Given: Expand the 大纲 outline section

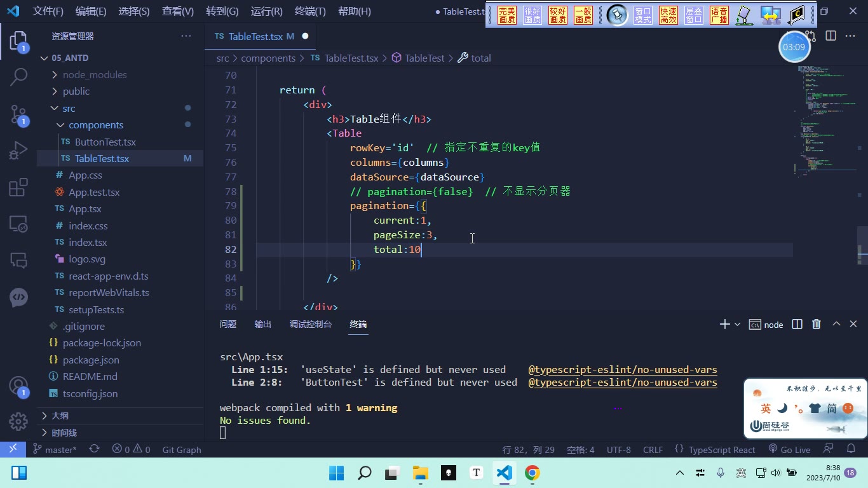Looking at the screenshot, I should [x=60, y=416].
